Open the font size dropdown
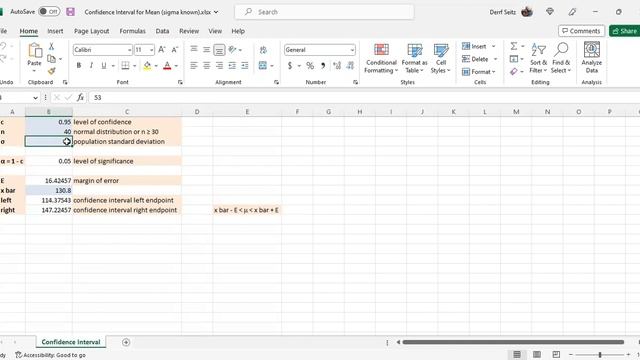 (151, 50)
